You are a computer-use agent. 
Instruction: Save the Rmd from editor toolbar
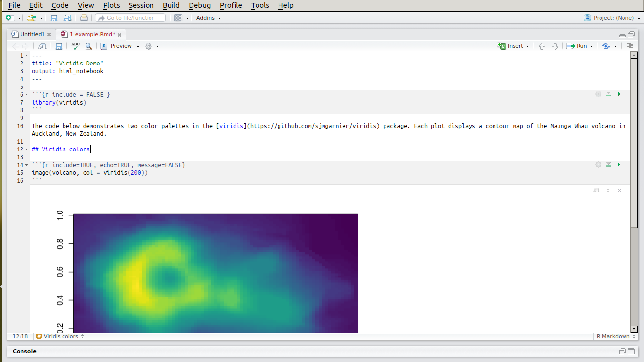point(59,46)
